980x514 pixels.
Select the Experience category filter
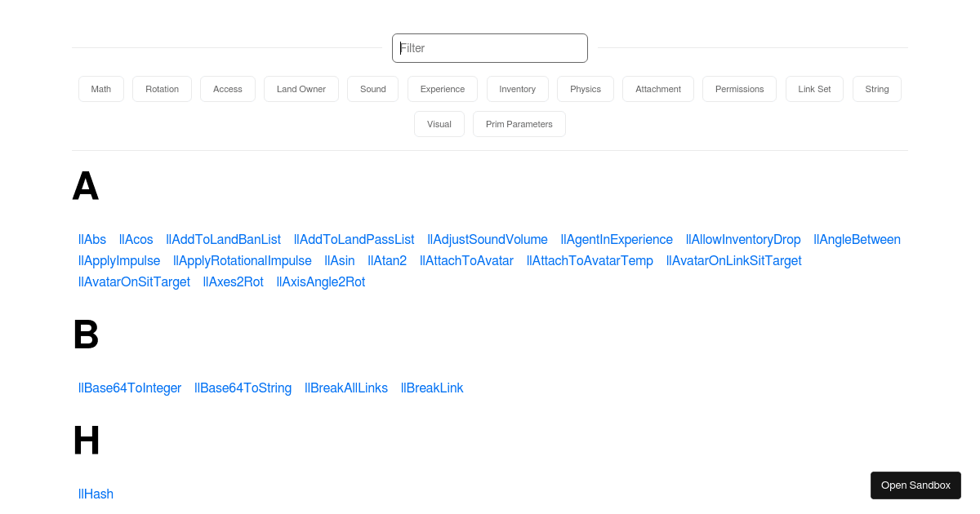pyautogui.click(x=442, y=89)
